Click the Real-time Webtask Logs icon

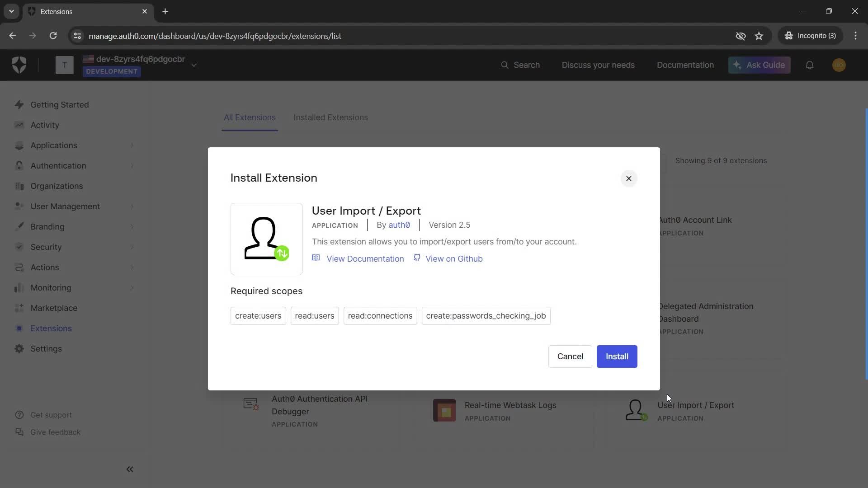click(x=444, y=410)
